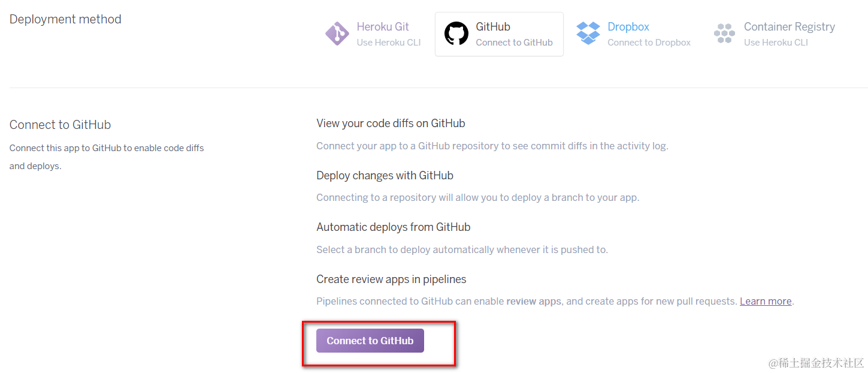Click 'Use Heroku CLI' under Heroku Git

tap(389, 43)
